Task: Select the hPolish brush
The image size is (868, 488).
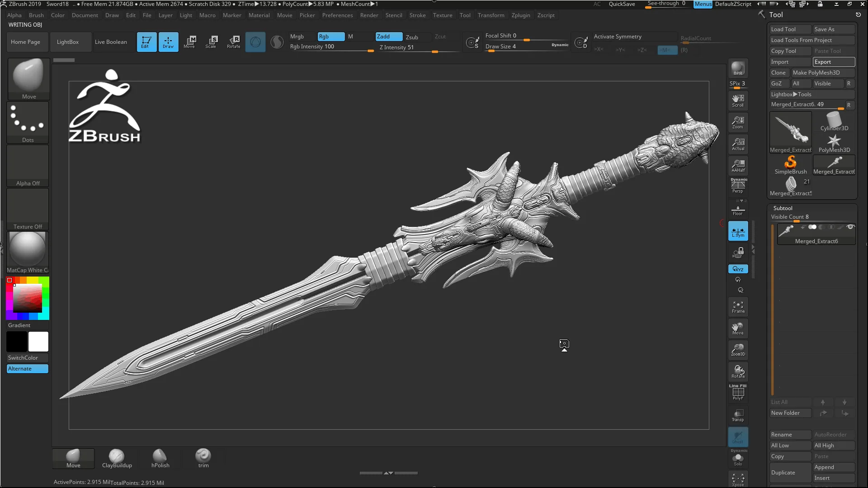Action: [x=159, y=457]
